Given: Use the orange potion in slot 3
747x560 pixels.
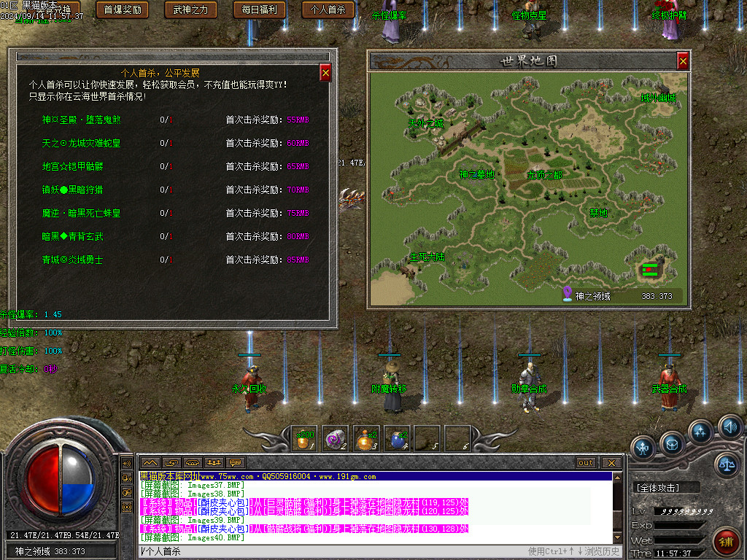Looking at the screenshot, I should (x=365, y=438).
